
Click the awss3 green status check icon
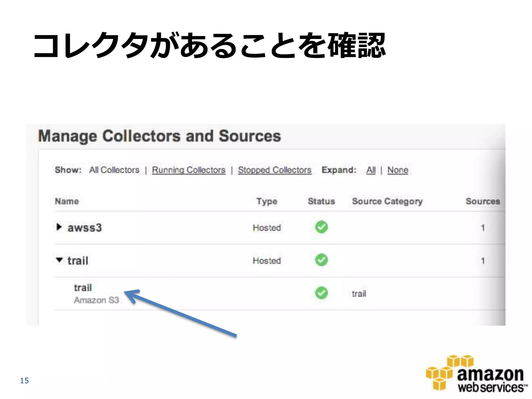(x=321, y=227)
